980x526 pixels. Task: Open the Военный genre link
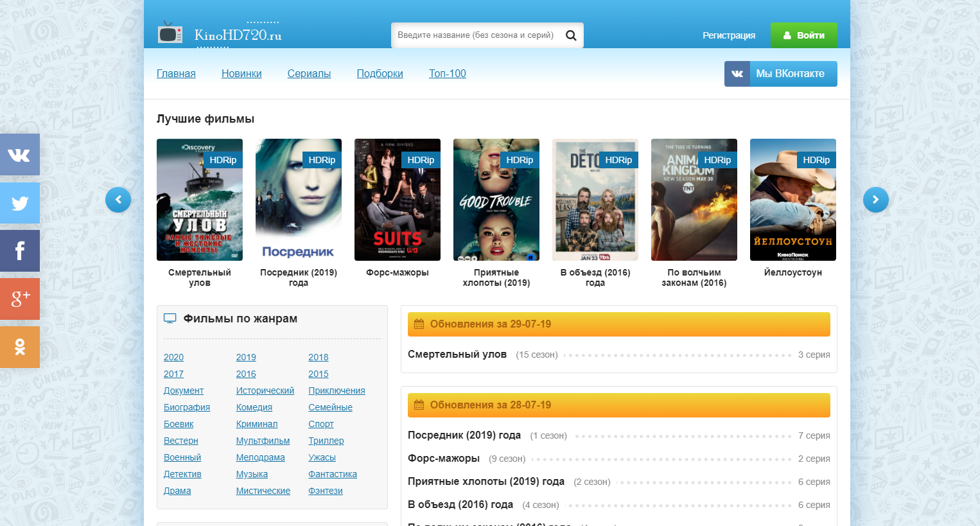[x=182, y=457]
